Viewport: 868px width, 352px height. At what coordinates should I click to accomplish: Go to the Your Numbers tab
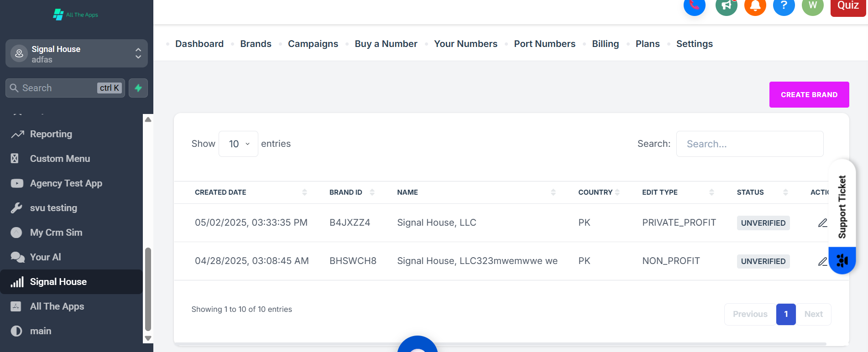click(465, 44)
